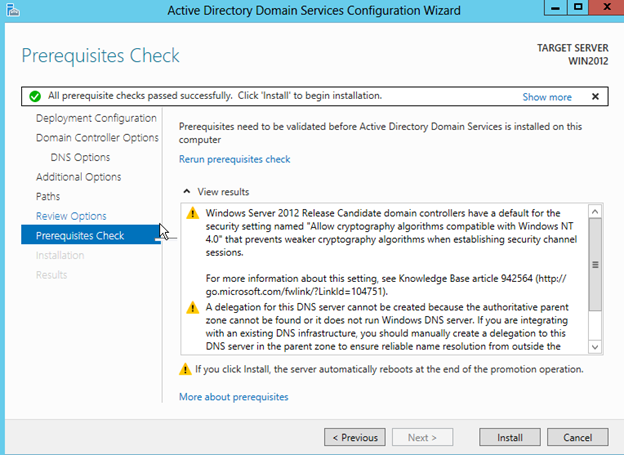The image size is (624, 455).
Task: Click Rerun prerequisites check link
Action: pyautogui.click(x=234, y=159)
